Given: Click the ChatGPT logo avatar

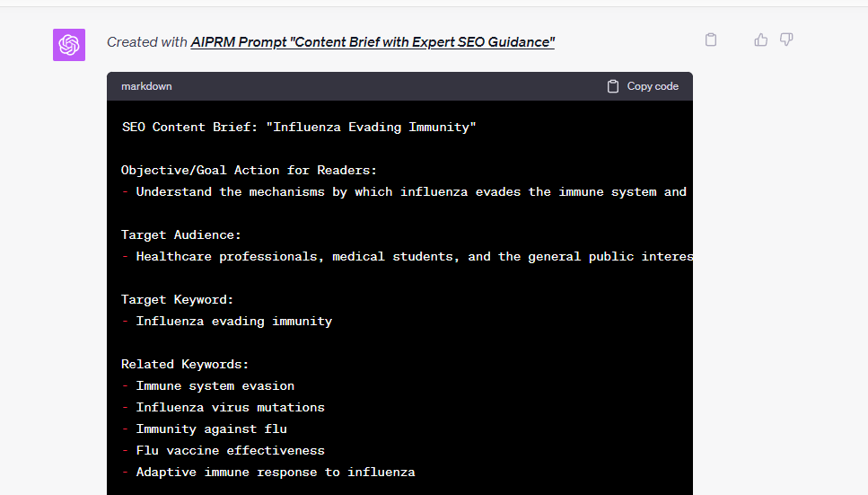Looking at the screenshot, I should 69,45.
